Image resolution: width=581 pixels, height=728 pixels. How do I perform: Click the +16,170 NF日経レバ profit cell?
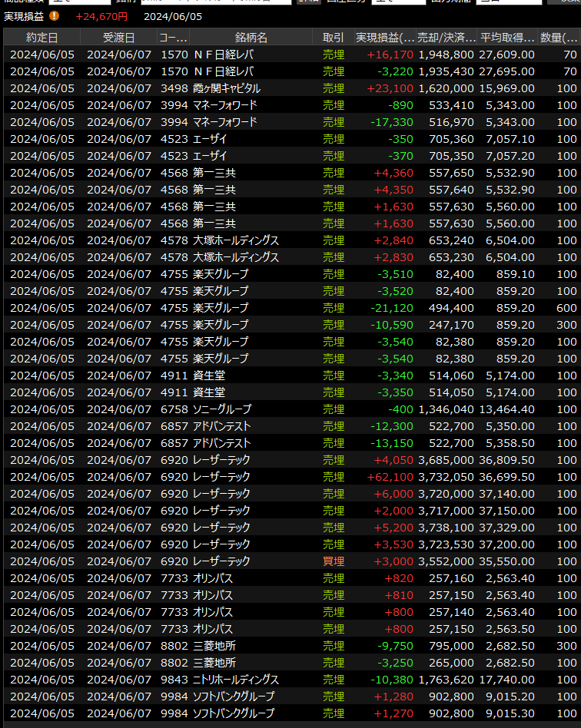pyautogui.click(x=390, y=55)
